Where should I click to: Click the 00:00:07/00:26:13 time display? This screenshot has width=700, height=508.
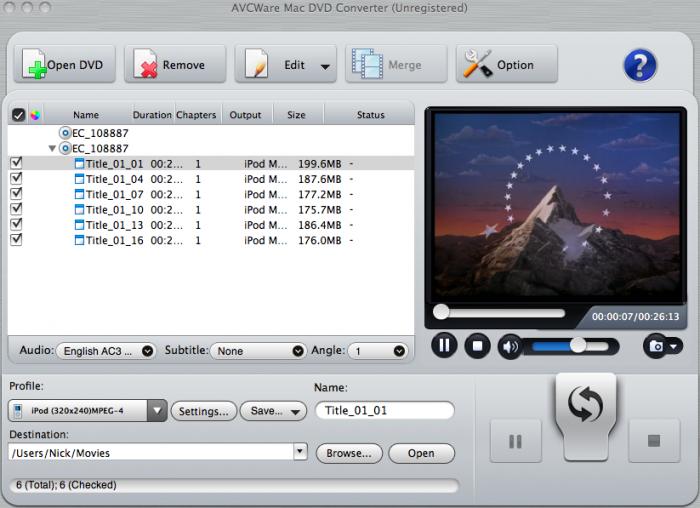pyautogui.click(x=635, y=316)
